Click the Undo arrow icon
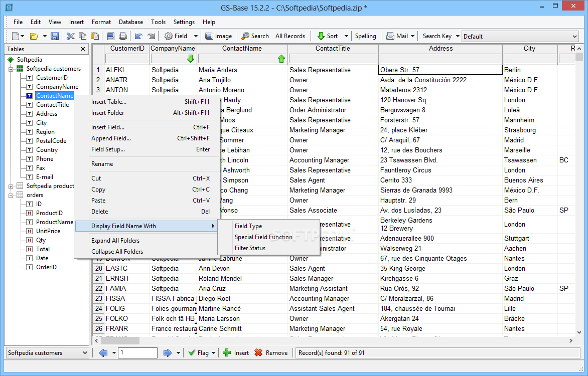The height and width of the screenshot is (376, 588). click(x=138, y=36)
